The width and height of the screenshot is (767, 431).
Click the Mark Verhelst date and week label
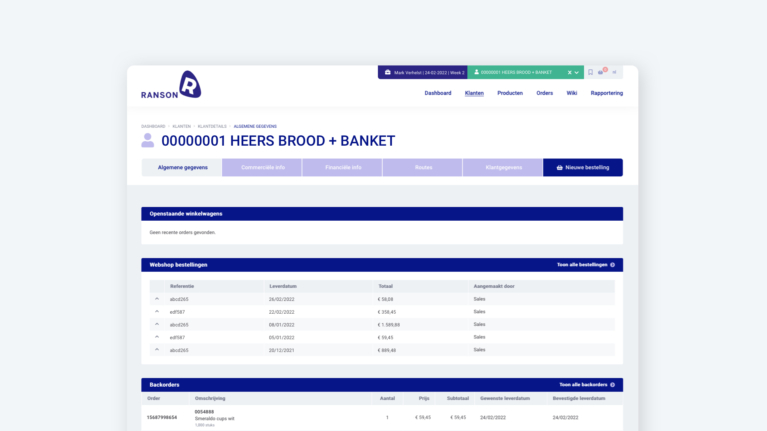click(x=429, y=72)
